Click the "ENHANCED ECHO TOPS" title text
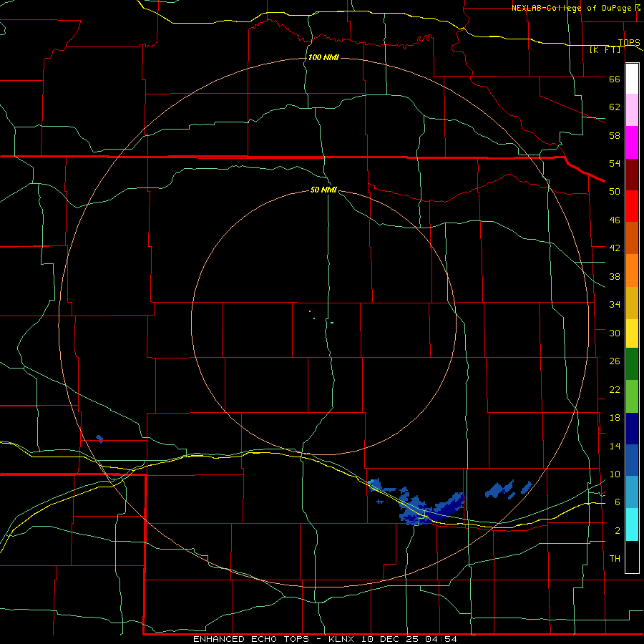Viewport: 644px width, 644px height. click(x=251, y=639)
